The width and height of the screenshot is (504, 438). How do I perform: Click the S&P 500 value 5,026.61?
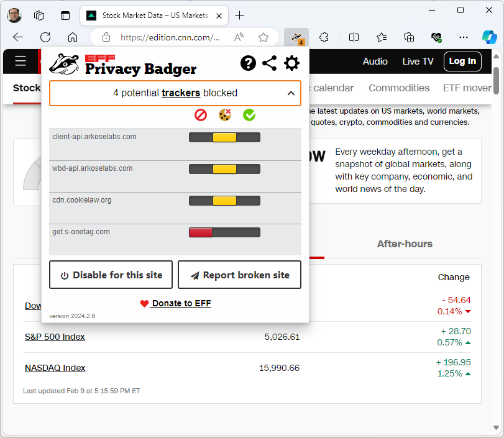pos(282,337)
